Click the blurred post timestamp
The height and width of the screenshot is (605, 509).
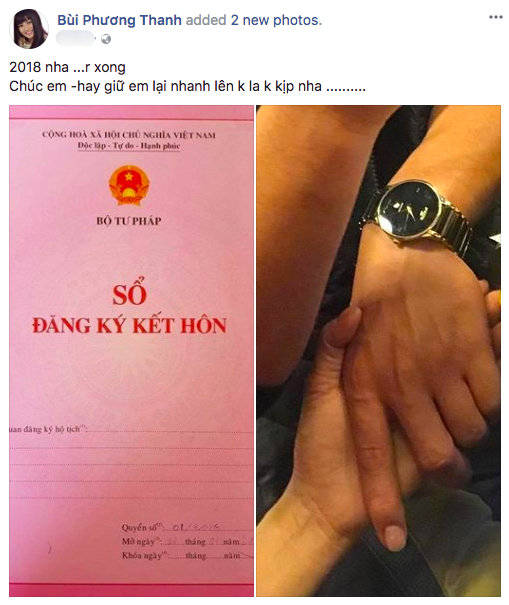click(76, 39)
